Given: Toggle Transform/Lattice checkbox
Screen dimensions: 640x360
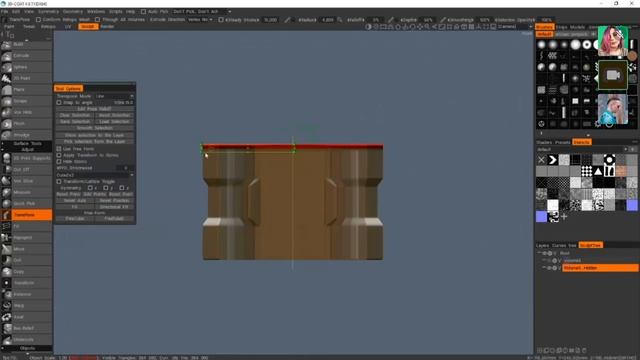Looking at the screenshot, I should click(x=59, y=182).
